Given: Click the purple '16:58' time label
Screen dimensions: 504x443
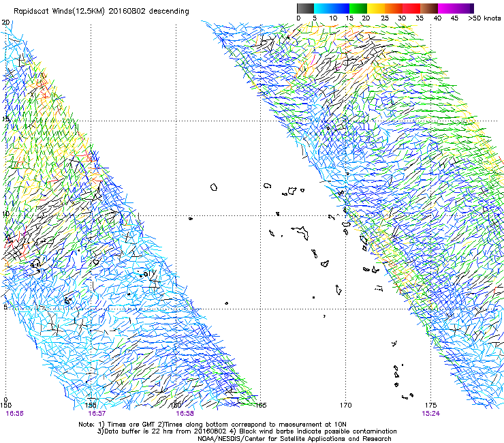Looking at the screenshot, I should [185, 414].
